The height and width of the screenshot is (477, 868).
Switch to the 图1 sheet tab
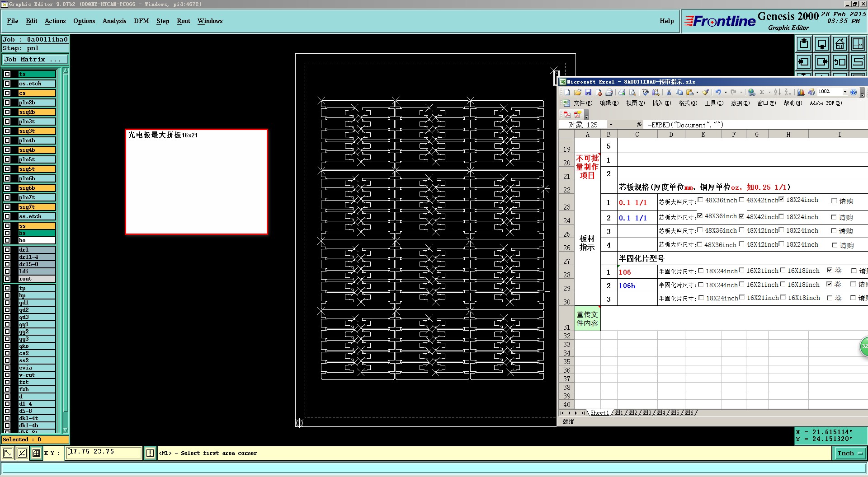click(x=618, y=413)
